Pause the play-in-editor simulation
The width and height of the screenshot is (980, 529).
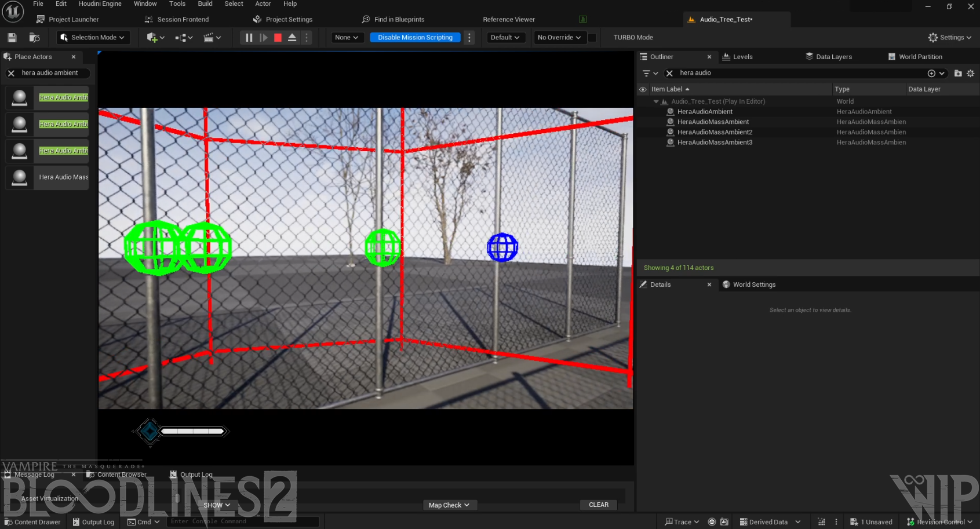pos(249,38)
